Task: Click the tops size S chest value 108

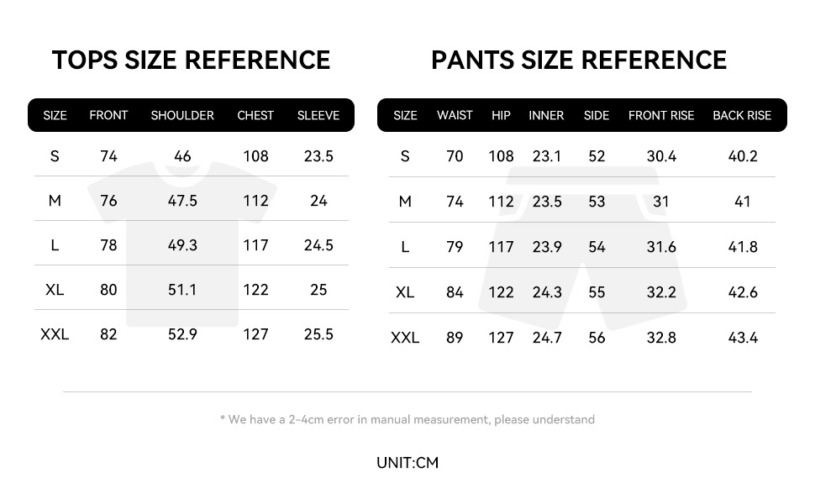Action: [255, 156]
